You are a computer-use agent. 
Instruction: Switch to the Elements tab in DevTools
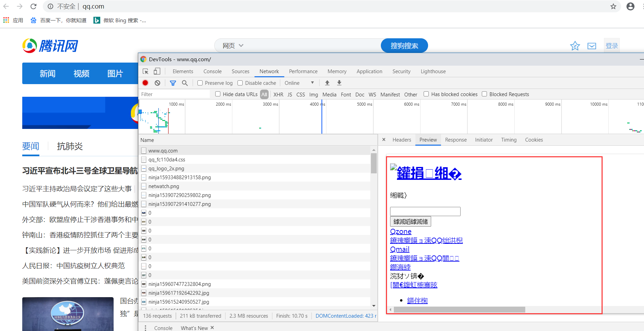pos(183,71)
